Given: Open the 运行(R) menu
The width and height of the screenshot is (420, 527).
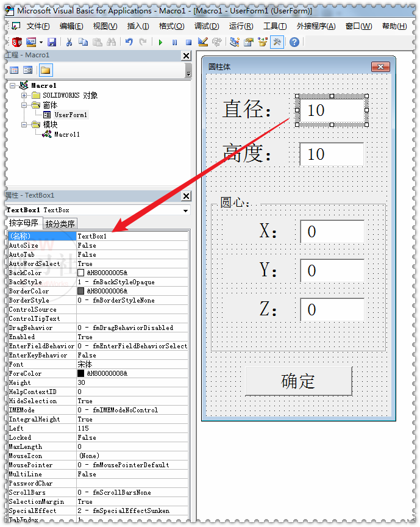Looking at the screenshot, I should 241,26.
